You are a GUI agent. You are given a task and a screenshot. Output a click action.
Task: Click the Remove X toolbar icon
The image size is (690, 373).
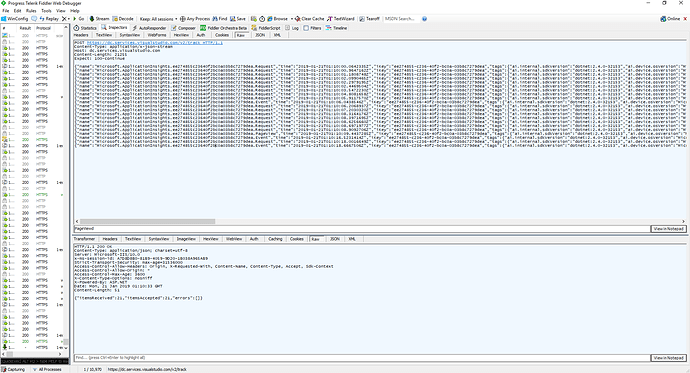(x=64, y=19)
